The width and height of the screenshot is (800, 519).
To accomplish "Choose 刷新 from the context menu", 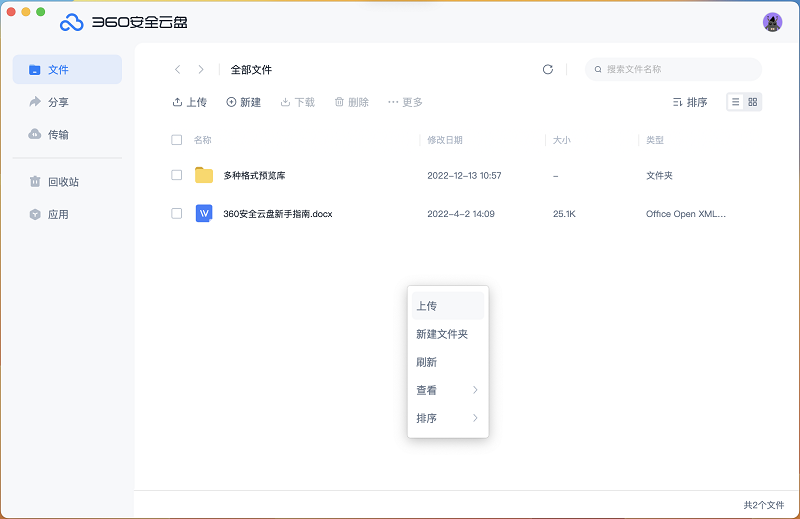I will coord(427,362).
